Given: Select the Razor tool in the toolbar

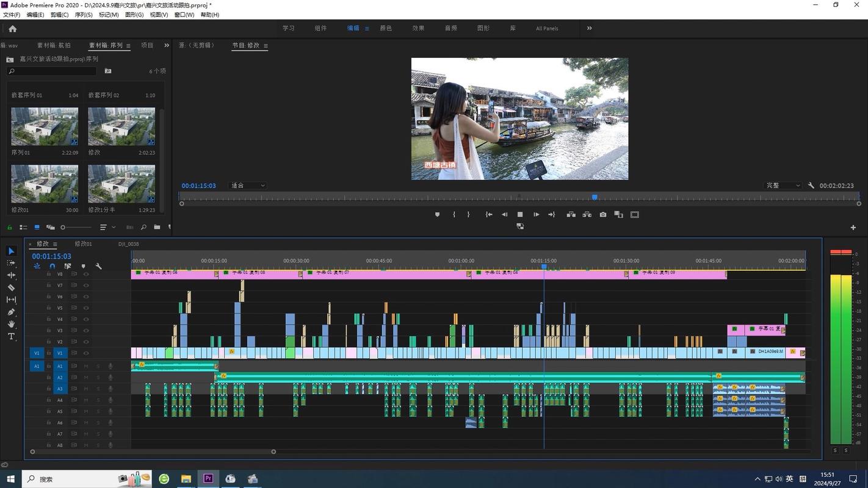Looking at the screenshot, I should (x=11, y=287).
